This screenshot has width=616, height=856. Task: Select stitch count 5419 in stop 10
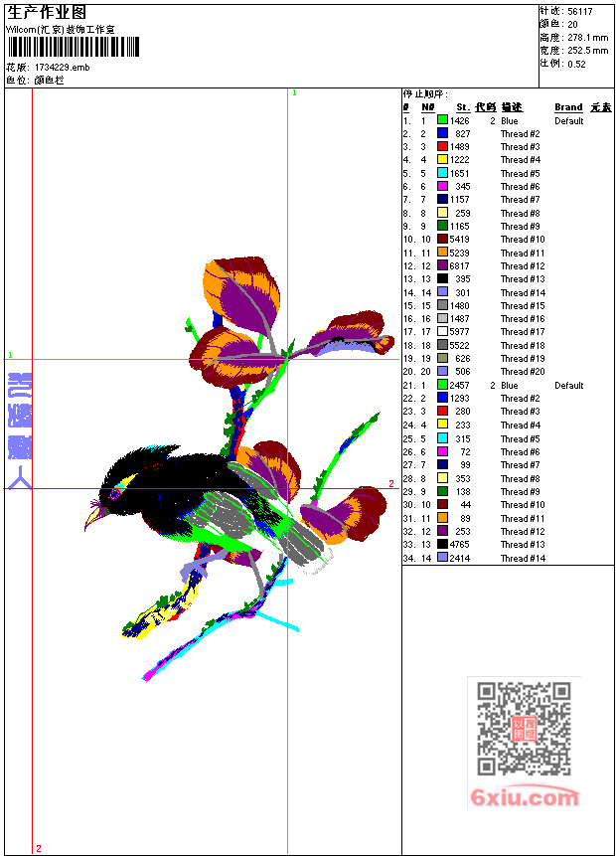point(459,240)
